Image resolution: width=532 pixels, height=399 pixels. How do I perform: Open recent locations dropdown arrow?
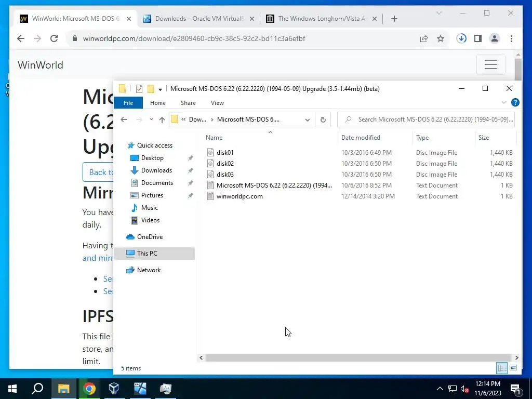click(x=151, y=119)
